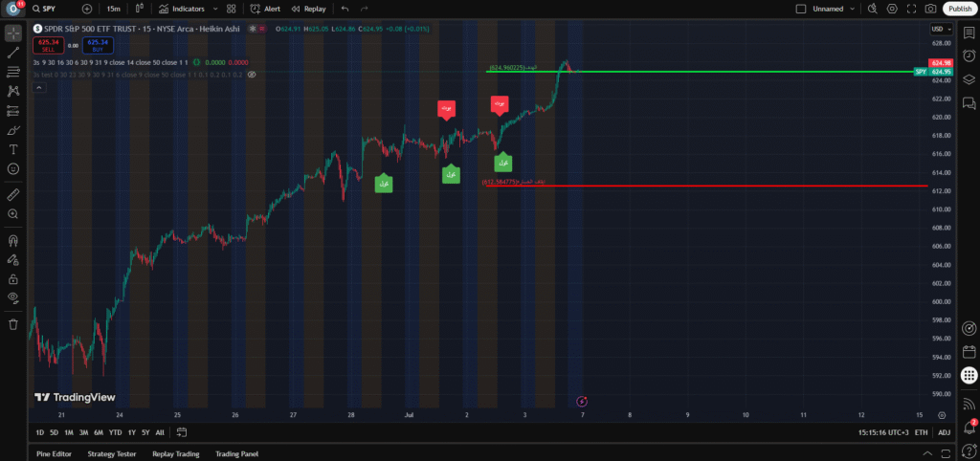Viewport: 980px width, 461px height.
Task: Open the target-style icon in right sidebar
Action: [x=969, y=328]
